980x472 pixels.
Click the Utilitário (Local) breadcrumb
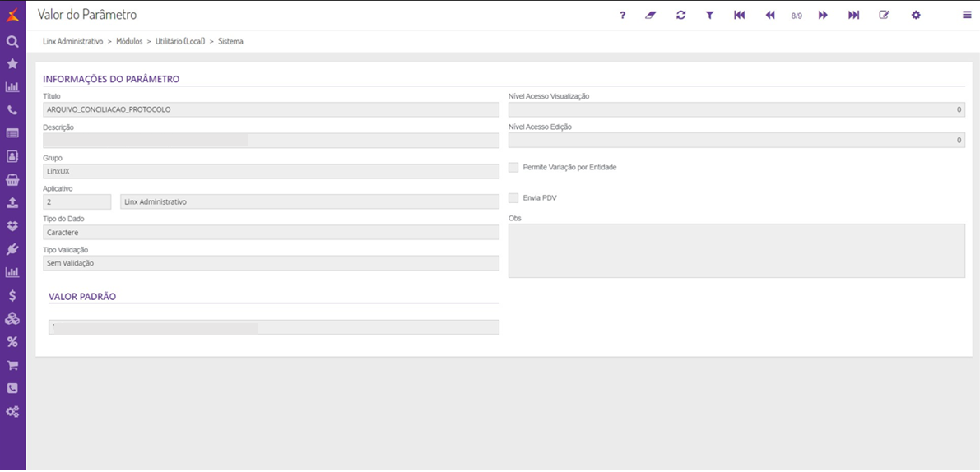(x=181, y=41)
